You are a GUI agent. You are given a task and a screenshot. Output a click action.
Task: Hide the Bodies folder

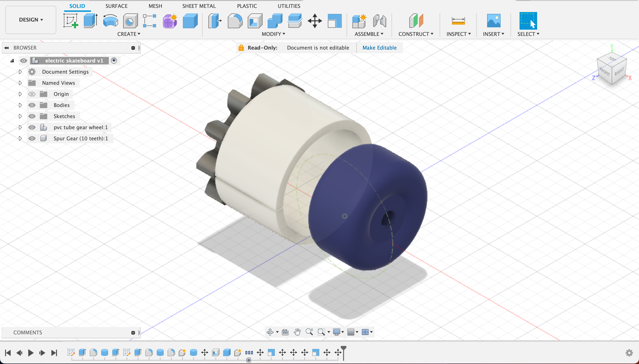point(32,105)
